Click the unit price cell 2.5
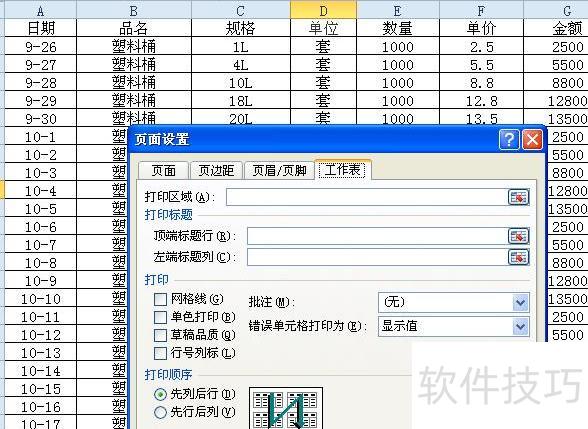 point(481,46)
